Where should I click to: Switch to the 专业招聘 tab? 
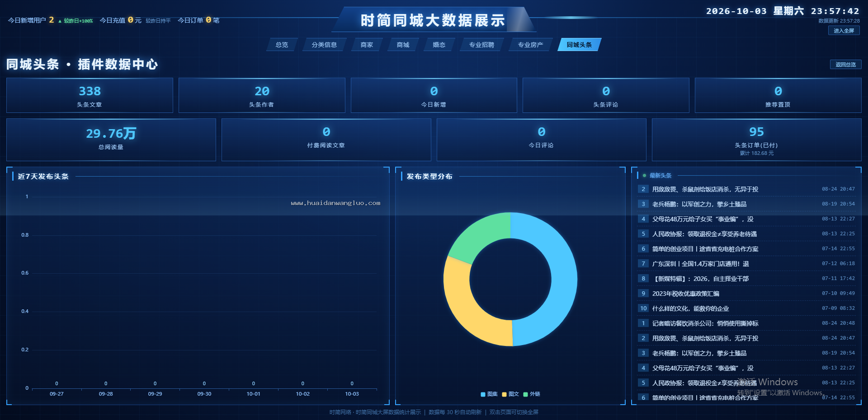(x=481, y=45)
